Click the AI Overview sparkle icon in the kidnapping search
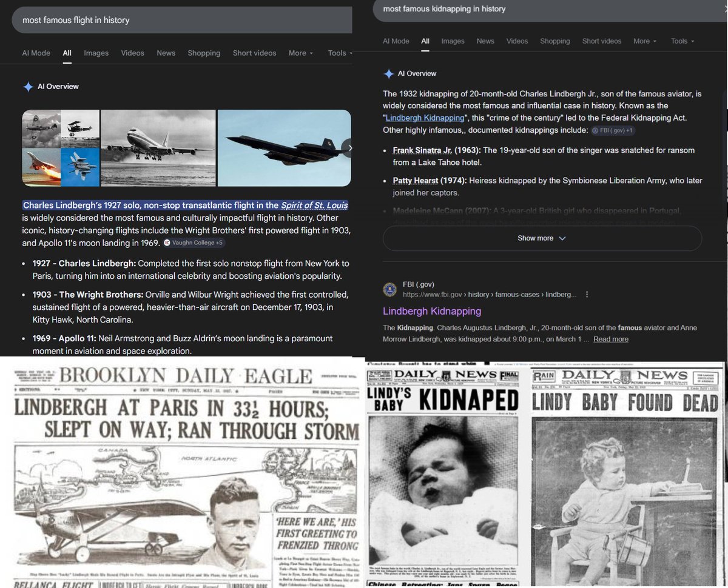Image resolution: width=728 pixels, height=588 pixels. 389,74
